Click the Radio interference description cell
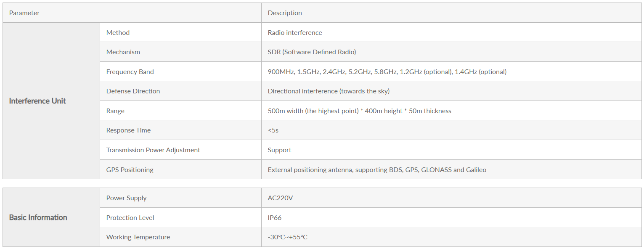Viewport: 644px width, 249px height. click(x=451, y=32)
